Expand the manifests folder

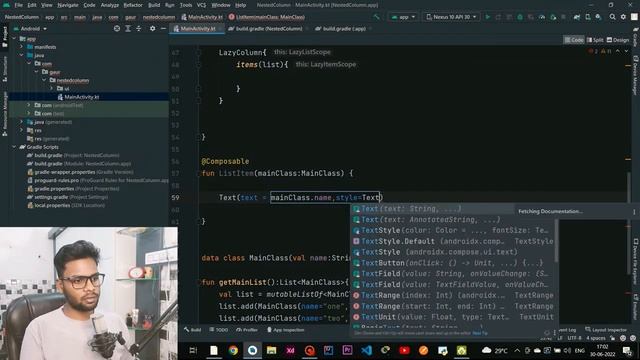pyautogui.click(x=22, y=47)
